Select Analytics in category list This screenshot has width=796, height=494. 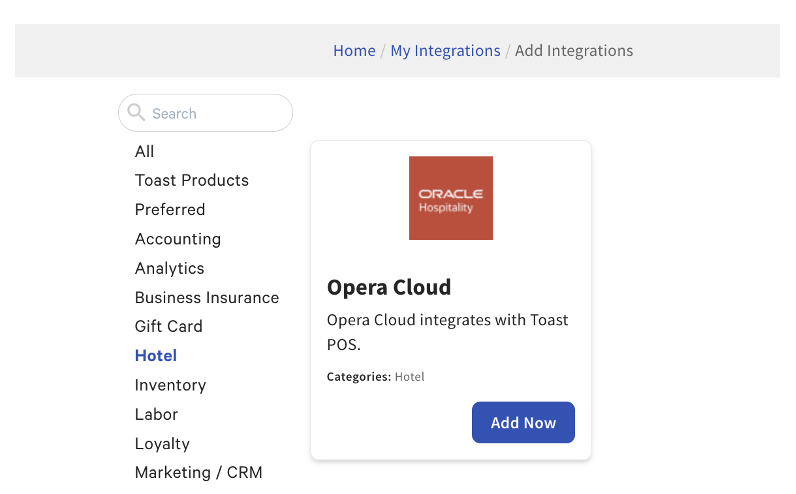[170, 268]
